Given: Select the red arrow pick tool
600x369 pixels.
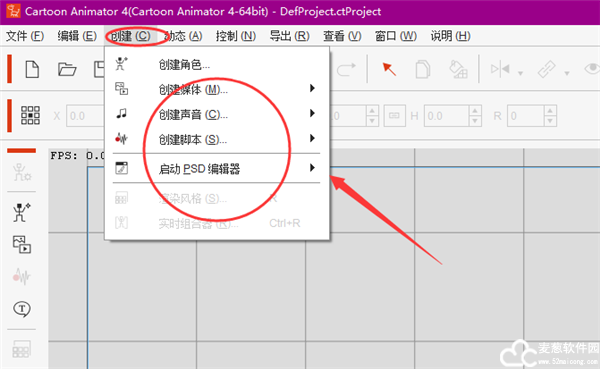Looking at the screenshot, I should (x=389, y=69).
